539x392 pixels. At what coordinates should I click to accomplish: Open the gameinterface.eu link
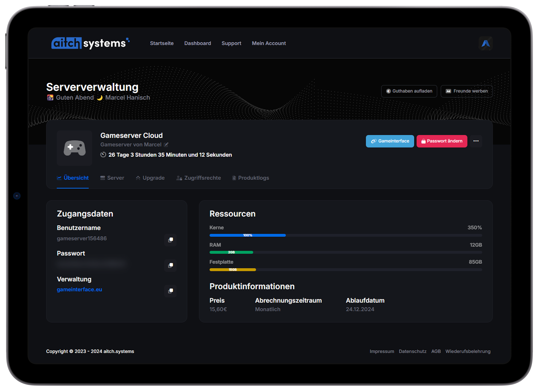click(79, 289)
